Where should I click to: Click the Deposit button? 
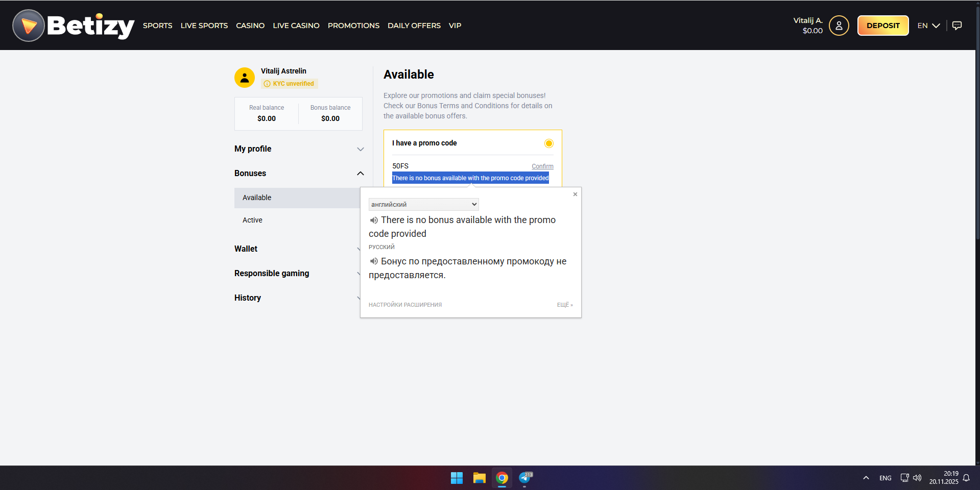click(x=882, y=26)
